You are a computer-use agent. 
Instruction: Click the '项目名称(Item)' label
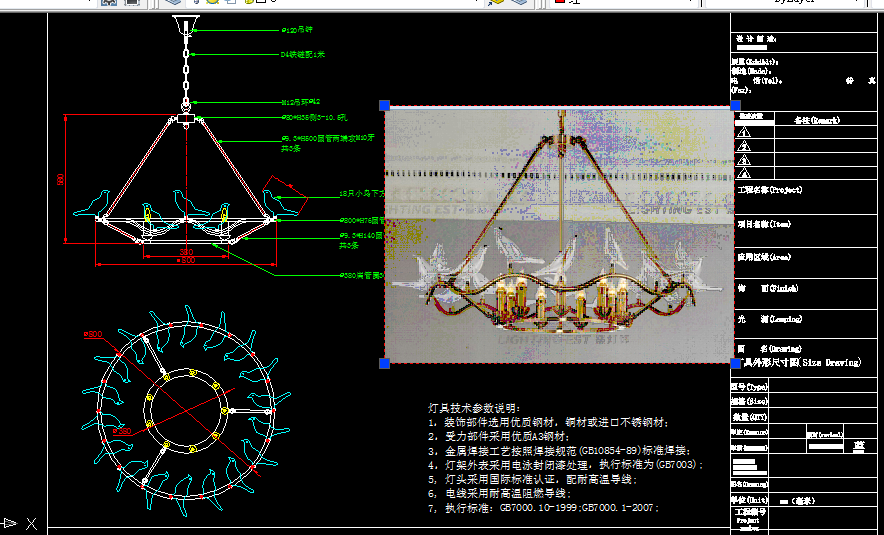coord(764,224)
